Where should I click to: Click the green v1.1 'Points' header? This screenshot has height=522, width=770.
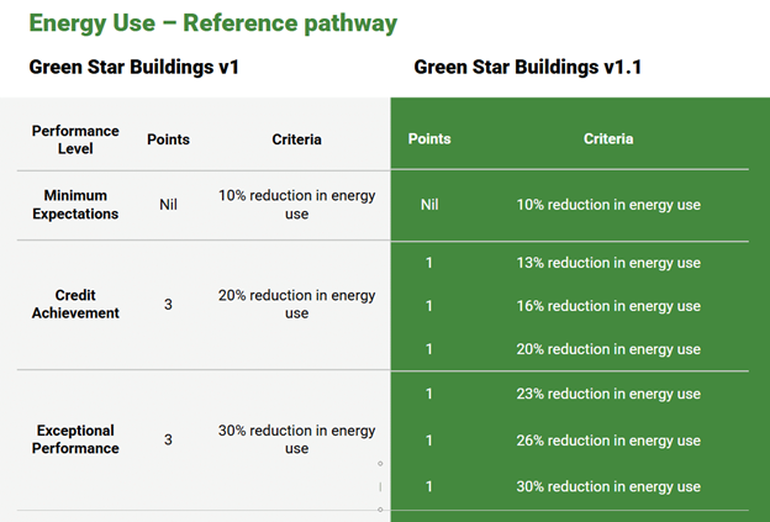[429, 139]
